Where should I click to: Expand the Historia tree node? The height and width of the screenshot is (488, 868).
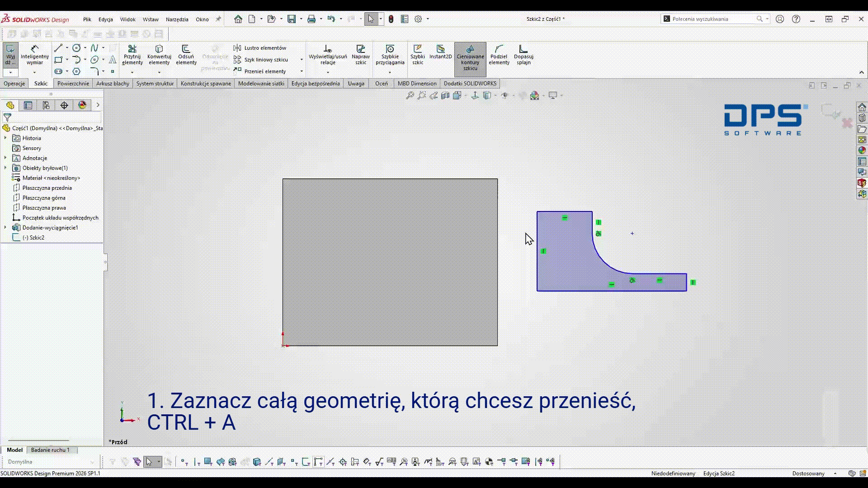[5, 138]
